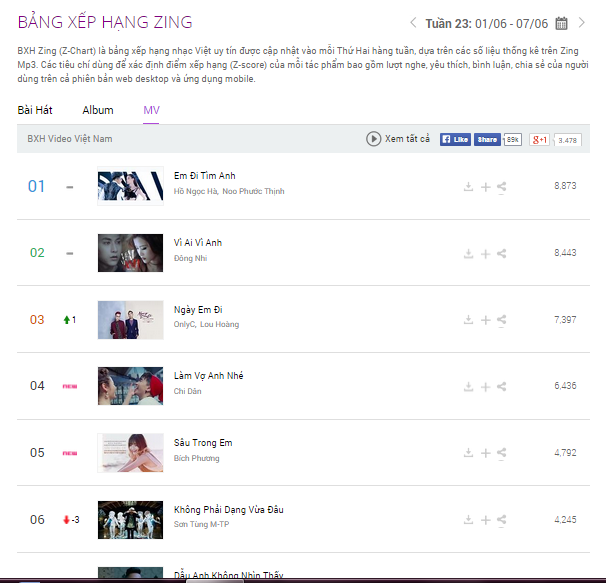606x583 pixels.
Task: Download the Em Đi Tìm Anh video
Action: click(x=468, y=187)
